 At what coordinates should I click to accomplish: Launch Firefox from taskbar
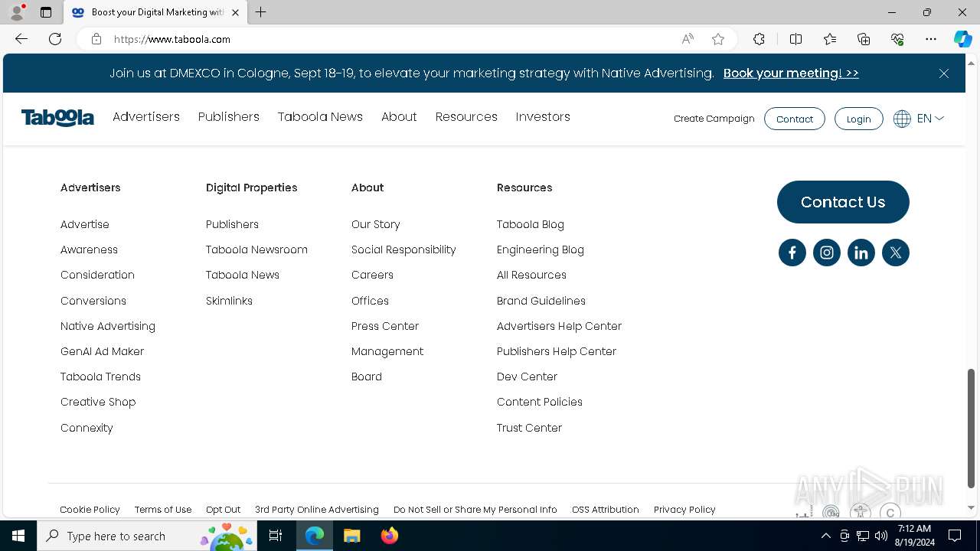(390, 536)
